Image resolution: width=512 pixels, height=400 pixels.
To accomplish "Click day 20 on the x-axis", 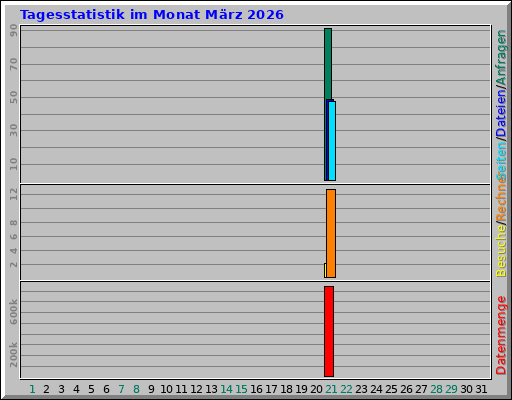I will [x=316, y=389].
